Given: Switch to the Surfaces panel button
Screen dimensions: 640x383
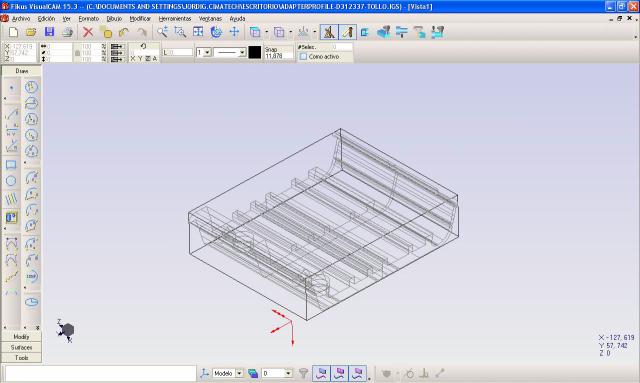Looking at the screenshot, I should (x=21, y=347).
